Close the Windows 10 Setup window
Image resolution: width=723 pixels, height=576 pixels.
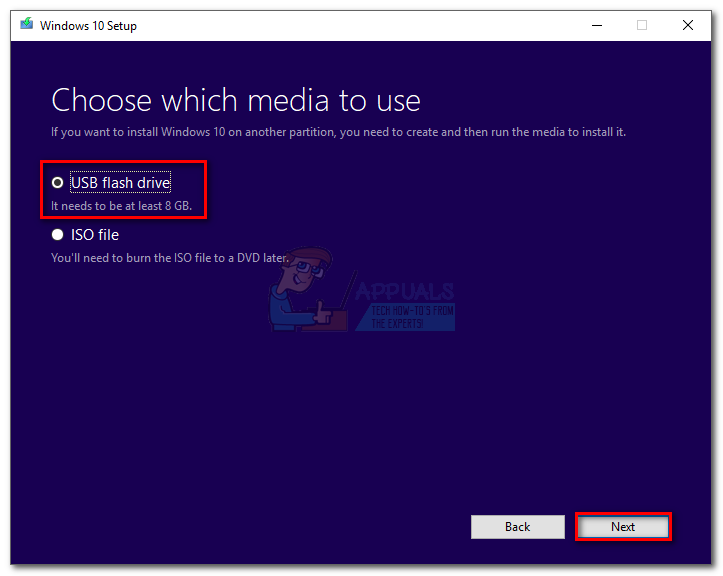point(687,25)
